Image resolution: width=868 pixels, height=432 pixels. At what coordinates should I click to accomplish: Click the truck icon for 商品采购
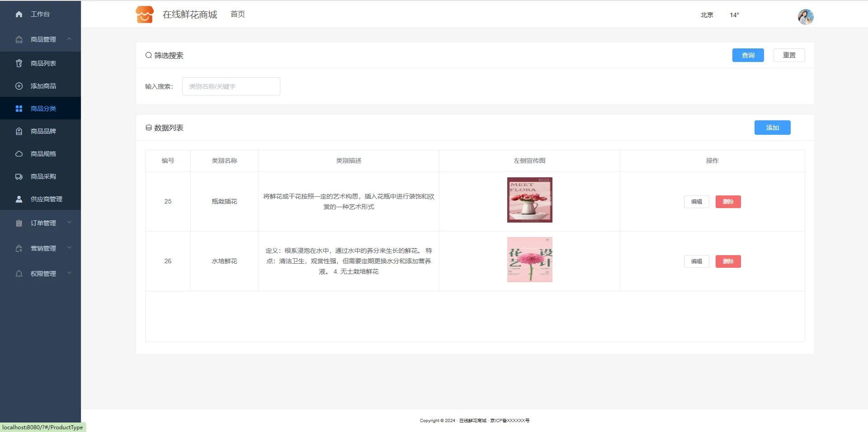[x=19, y=176]
